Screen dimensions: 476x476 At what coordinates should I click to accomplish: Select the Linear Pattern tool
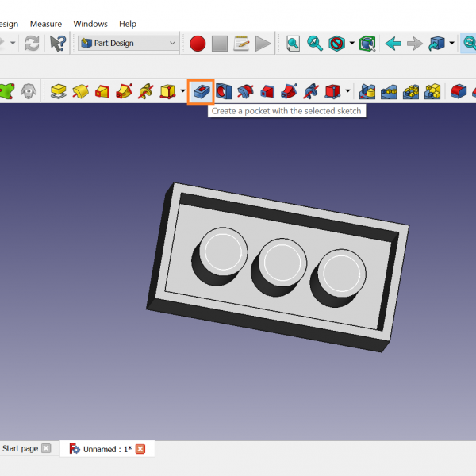click(389, 91)
